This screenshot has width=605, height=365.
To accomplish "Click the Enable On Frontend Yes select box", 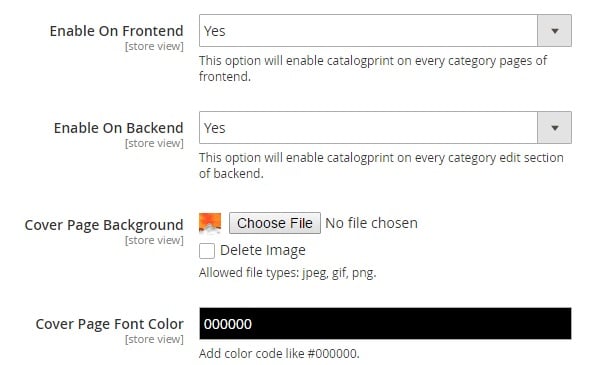I will point(385,31).
